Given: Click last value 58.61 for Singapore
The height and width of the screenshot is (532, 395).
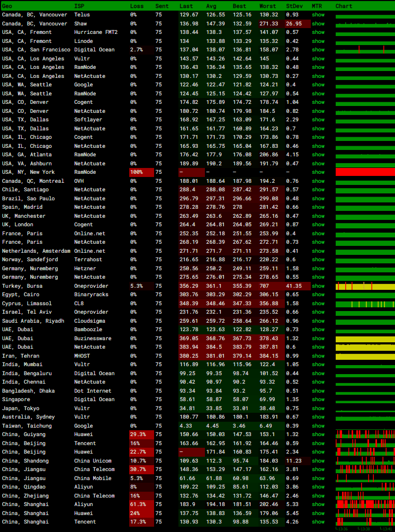Looking at the screenshot, I should coord(187,400).
